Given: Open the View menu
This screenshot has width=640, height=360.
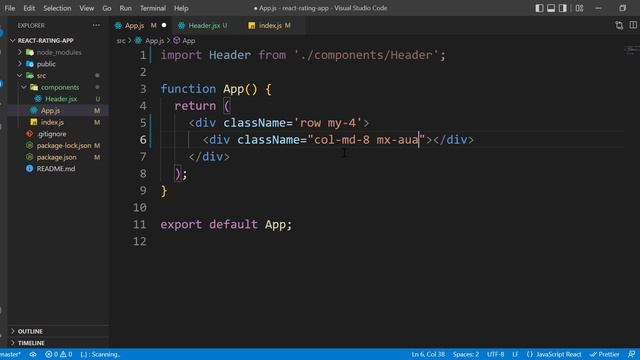Looking at the screenshot, I should coord(87,8).
